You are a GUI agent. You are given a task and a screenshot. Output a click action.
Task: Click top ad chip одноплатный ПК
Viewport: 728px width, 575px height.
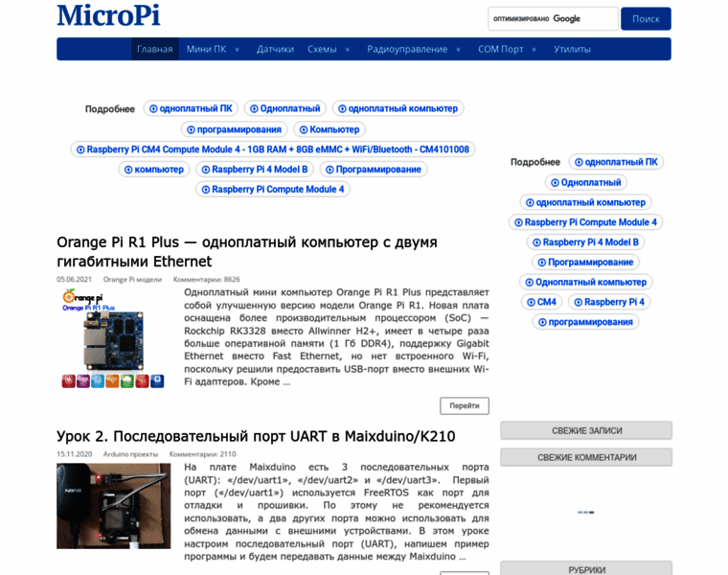tap(191, 108)
